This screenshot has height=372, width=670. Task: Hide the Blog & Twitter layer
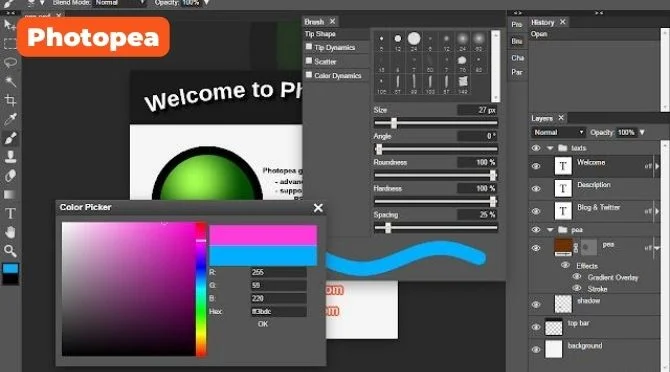pos(536,211)
